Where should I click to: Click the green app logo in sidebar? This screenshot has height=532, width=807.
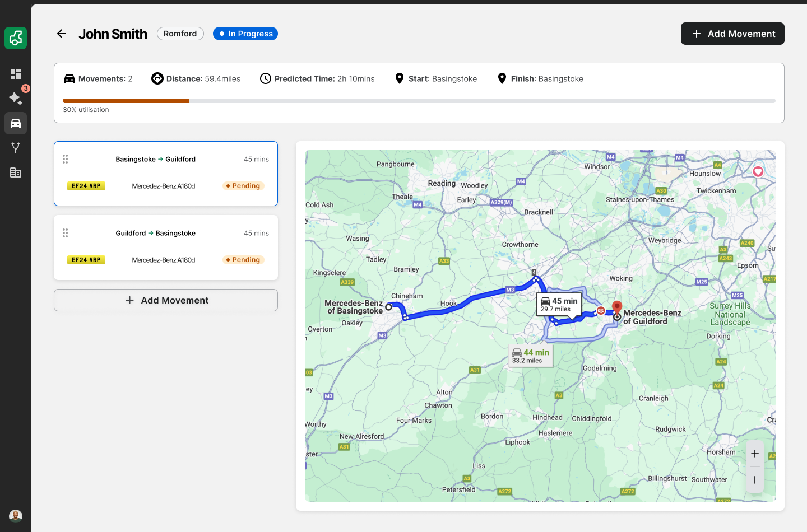[16, 38]
